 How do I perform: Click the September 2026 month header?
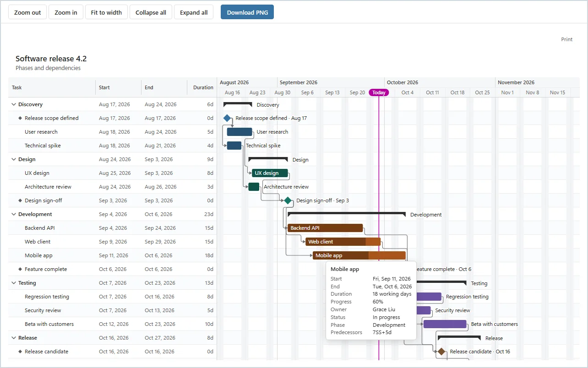point(331,82)
